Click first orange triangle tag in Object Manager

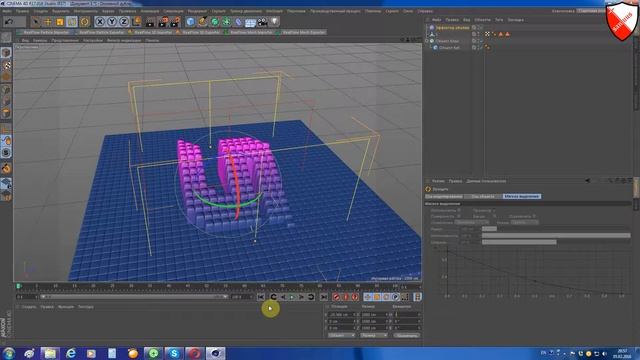pyautogui.click(x=501, y=34)
